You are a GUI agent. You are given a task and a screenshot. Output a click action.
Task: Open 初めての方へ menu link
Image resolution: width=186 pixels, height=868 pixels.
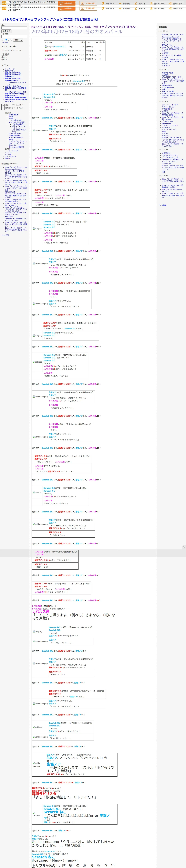click(10, 71)
